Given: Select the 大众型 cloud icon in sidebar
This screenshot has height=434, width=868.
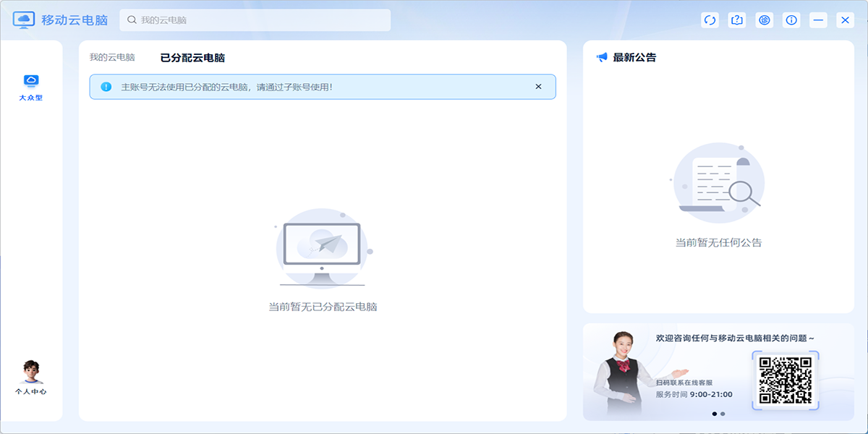Looking at the screenshot, I should click(31, 82).
